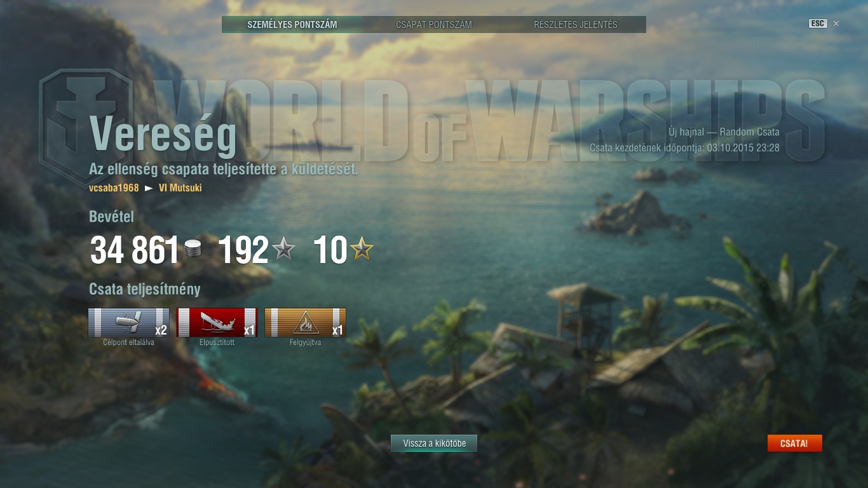Click the VI Mutsuki ship name

pos(180,188)
